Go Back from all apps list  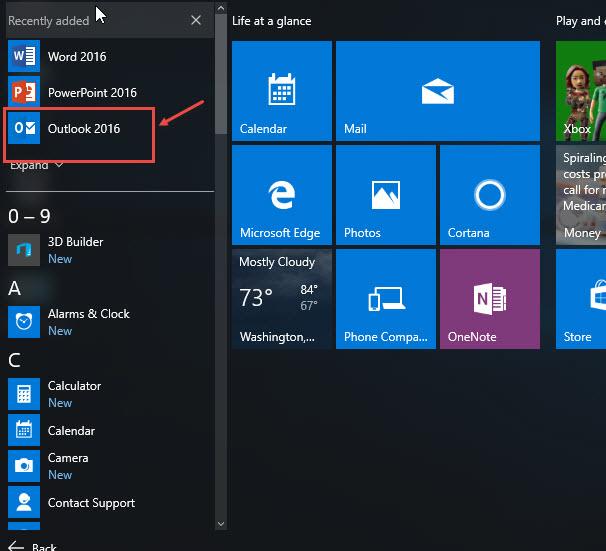pos(32,546)
